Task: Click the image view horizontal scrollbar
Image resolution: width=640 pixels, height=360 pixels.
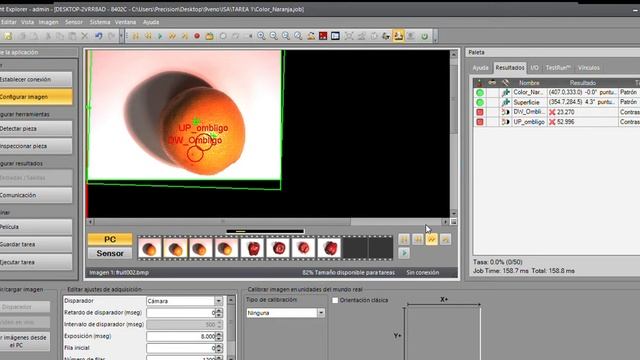Action: point(267,222)
